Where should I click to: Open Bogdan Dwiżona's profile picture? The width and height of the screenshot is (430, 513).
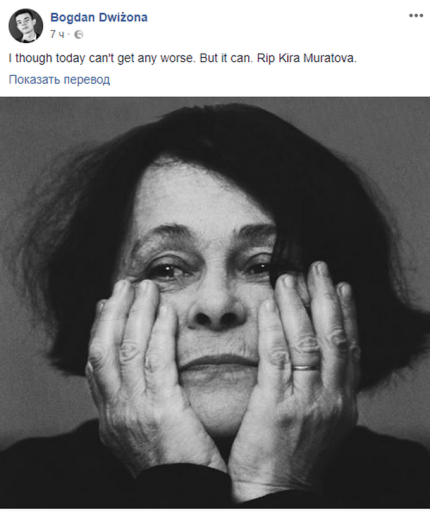26,26
